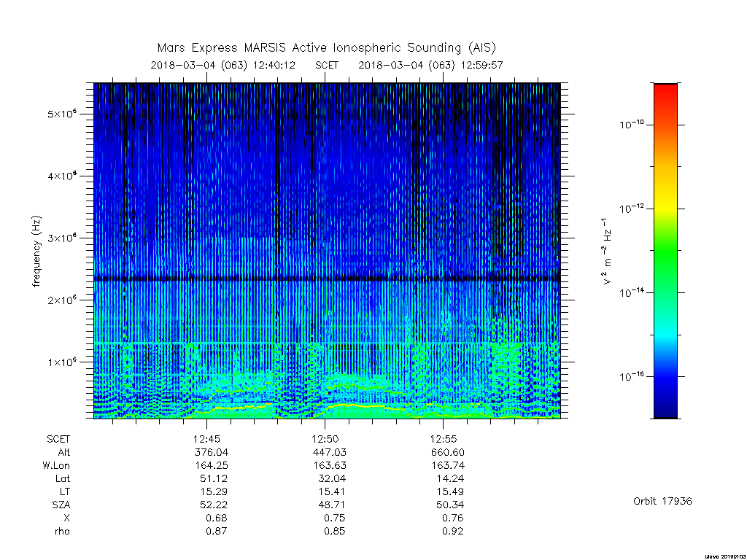Click the X value '0.68'
747x560 pixels.
(x=216, y=518)
